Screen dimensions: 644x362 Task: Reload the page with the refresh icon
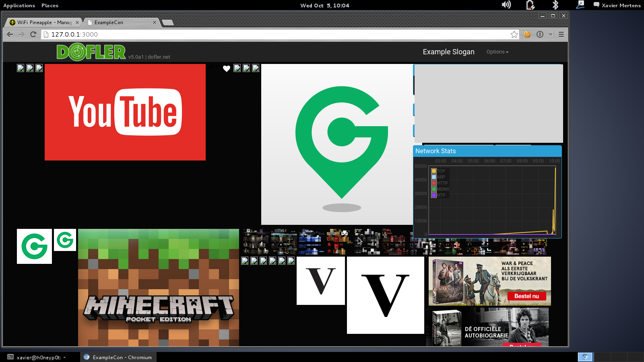pos(33,35)
